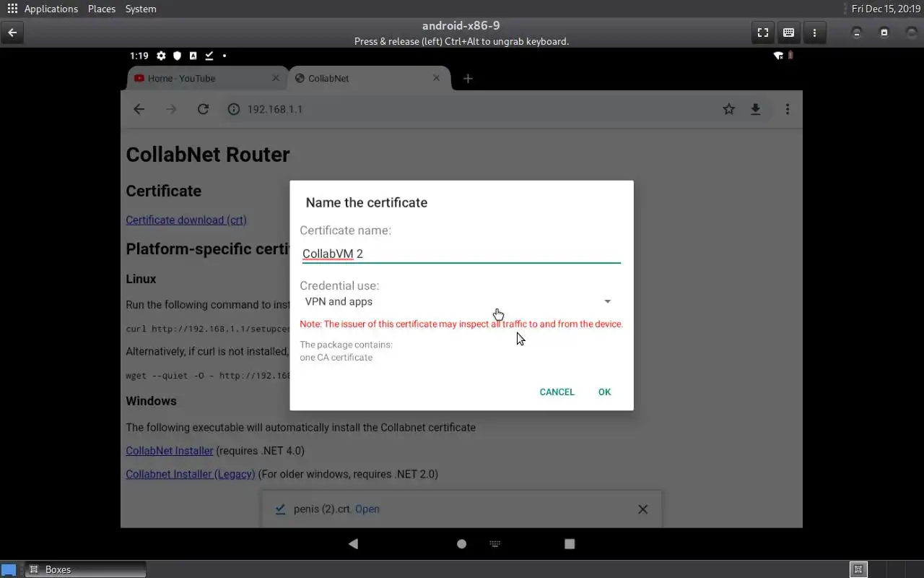Click the 'Name the certificate' dialog title
The width and height of the screenshot is (924, 578).
point(367,202)
